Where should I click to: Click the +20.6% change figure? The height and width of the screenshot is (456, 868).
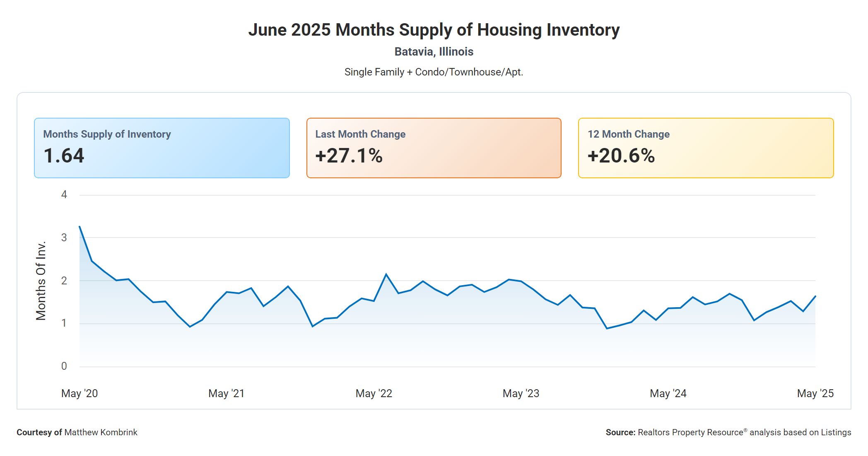click(621, 156)
